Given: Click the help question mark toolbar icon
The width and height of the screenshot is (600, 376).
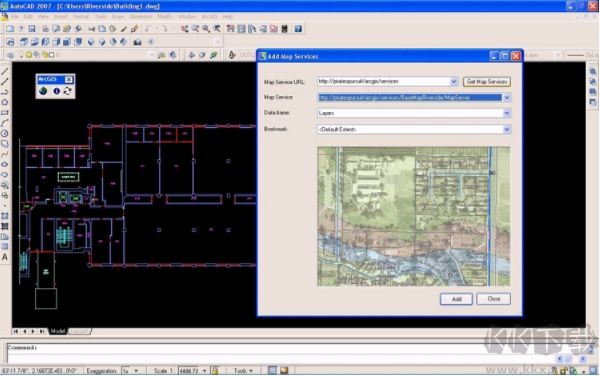Looking at the screenshot, I should tap(298, 29).
